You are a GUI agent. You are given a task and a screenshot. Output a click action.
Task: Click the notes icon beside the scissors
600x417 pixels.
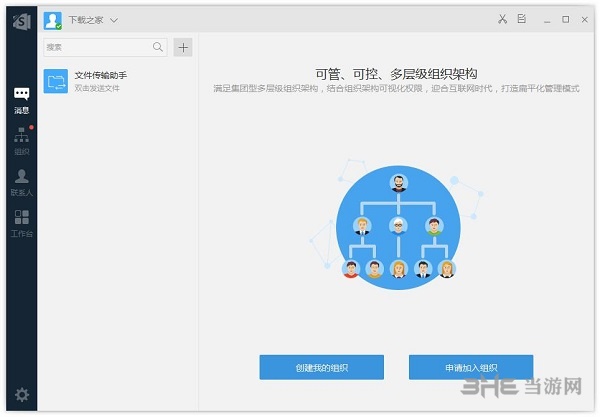point(523,19)
